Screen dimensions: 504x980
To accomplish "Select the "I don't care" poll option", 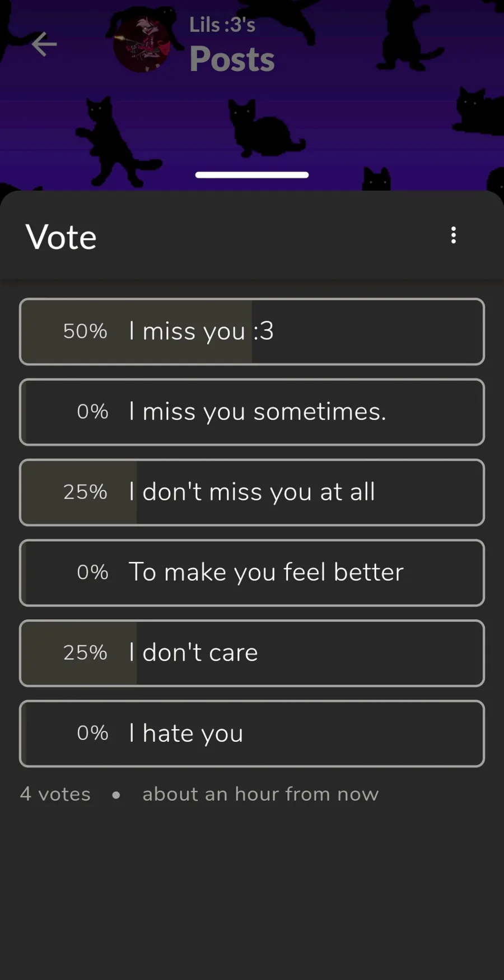I will point(252,653).
